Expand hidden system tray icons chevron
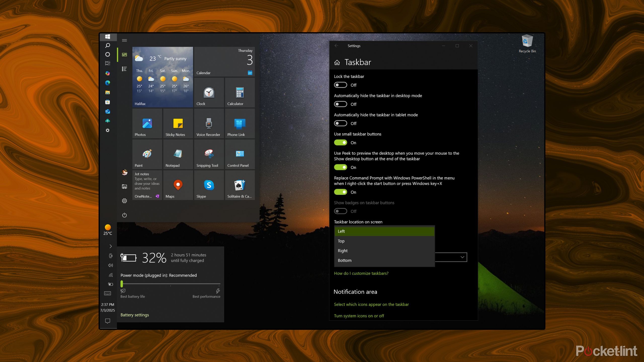The height and width of the screenshot is (362, 644). tap(110, 246)
